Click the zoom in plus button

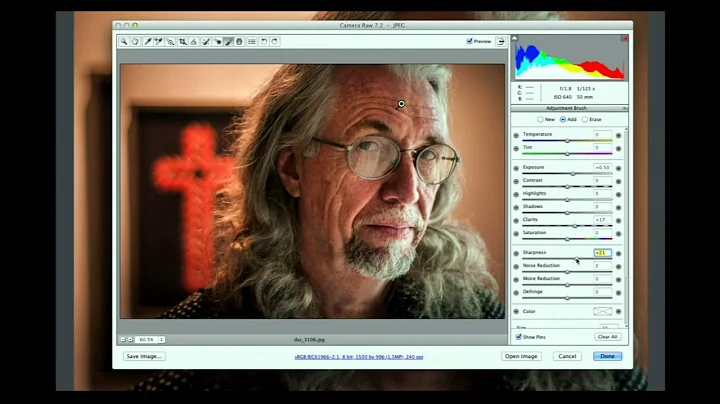130,339
